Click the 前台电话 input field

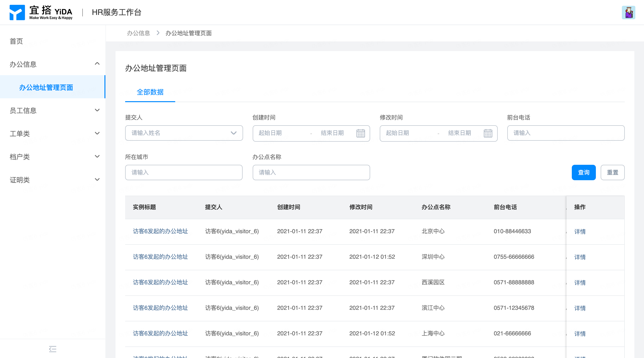(x=566, y=133)
